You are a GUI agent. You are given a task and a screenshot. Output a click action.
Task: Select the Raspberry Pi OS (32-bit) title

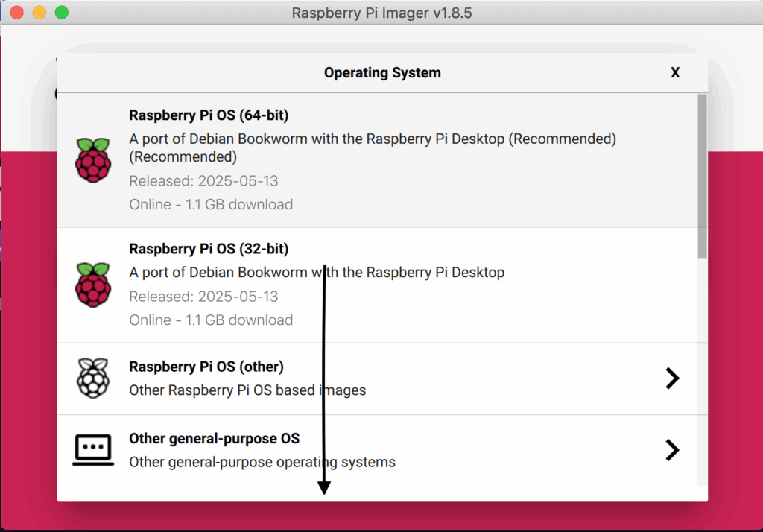[x=209, y=249]
